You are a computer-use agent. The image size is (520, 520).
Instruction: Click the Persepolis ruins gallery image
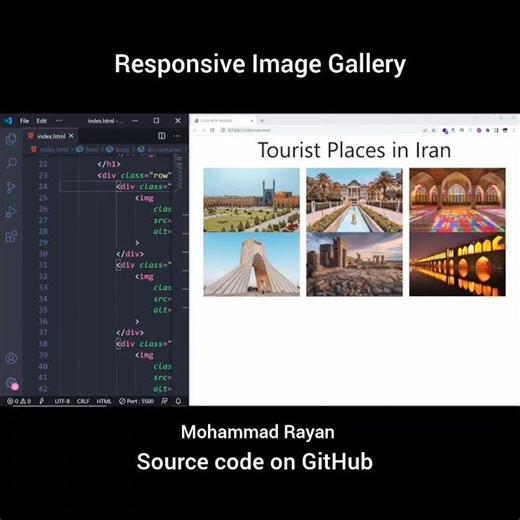(x=354, y=264)
